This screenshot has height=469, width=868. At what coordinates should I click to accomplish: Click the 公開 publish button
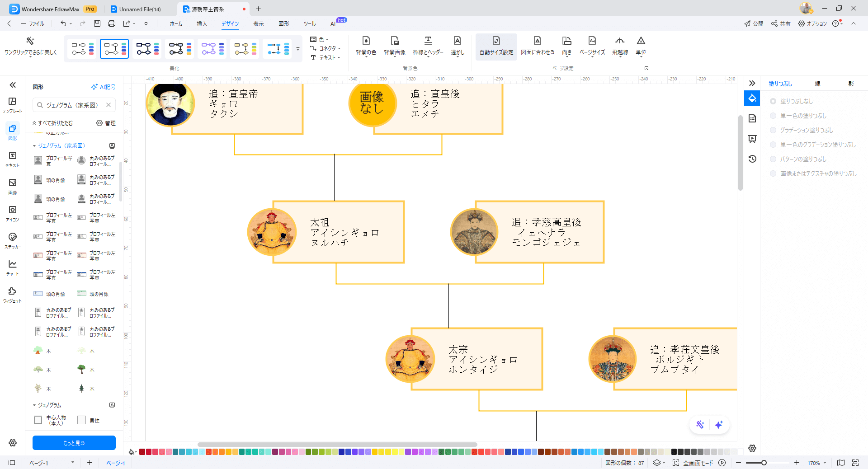point(754,24)
